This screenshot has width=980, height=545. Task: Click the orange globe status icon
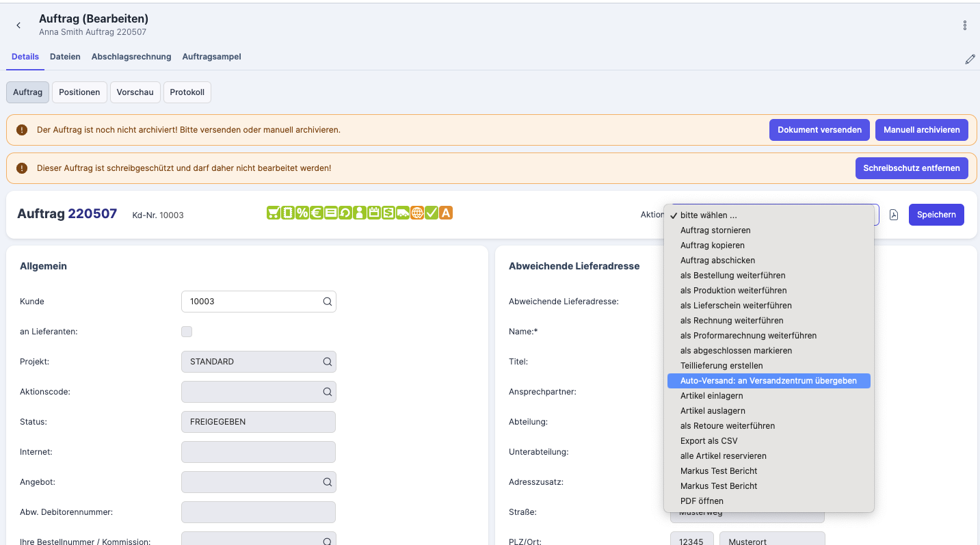click(417, 213)
